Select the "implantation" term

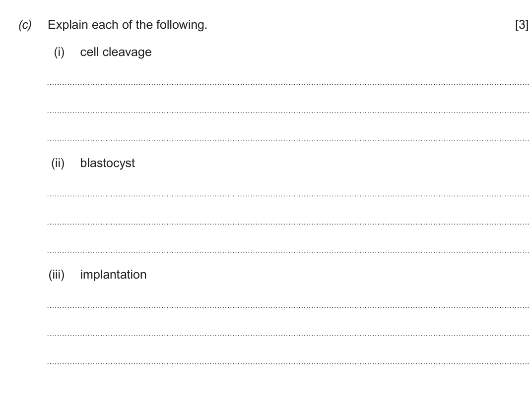[113, 275]
